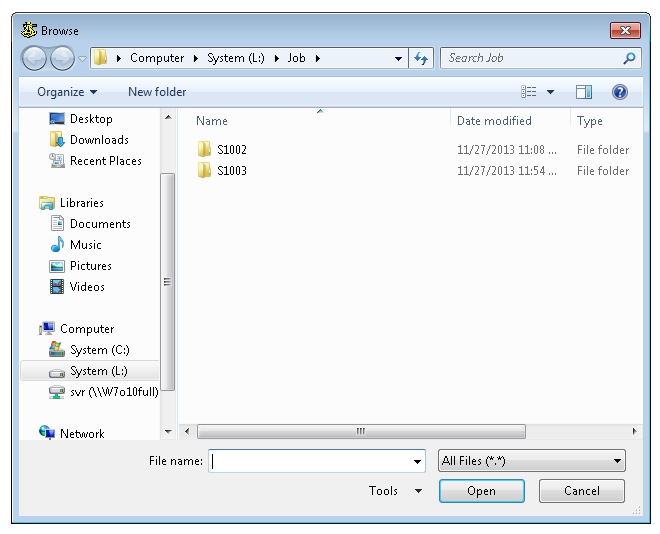Click the search magnifier icon
660x534 pixels.
pyautogui.click(x=629, y=58)
